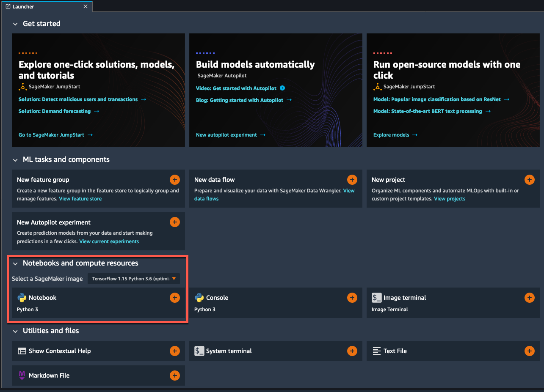
Task: Add a new feature group plus icon
Action: (175, 180)
